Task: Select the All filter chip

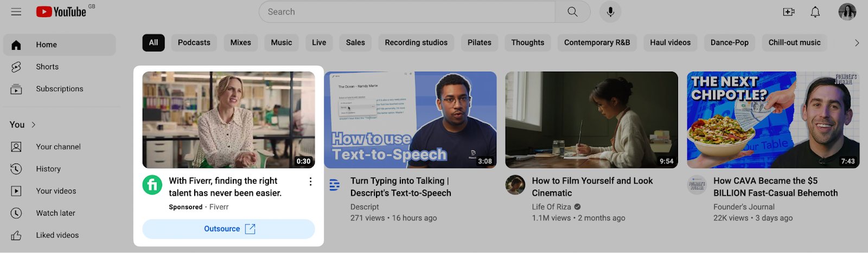Action: click(x=154, y=43)
